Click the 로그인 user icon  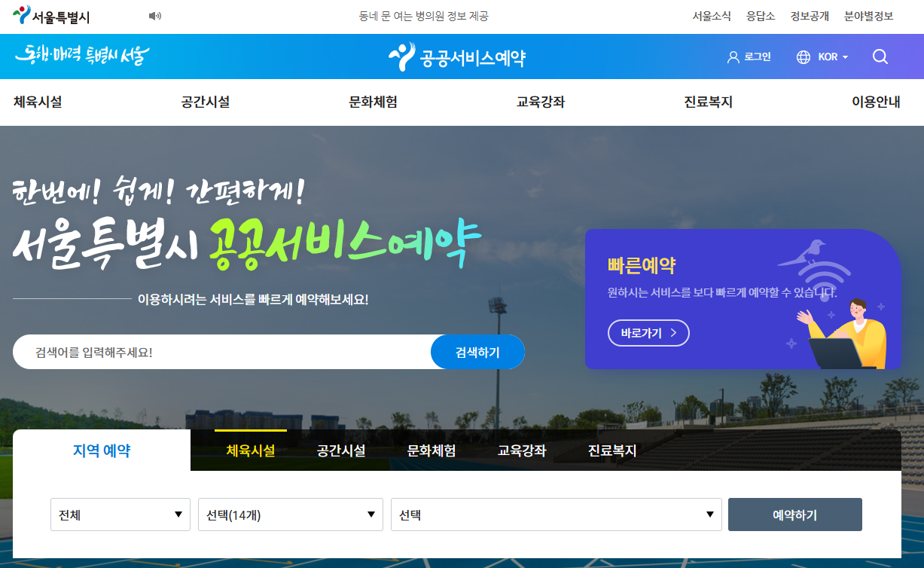tap(733, 56)
